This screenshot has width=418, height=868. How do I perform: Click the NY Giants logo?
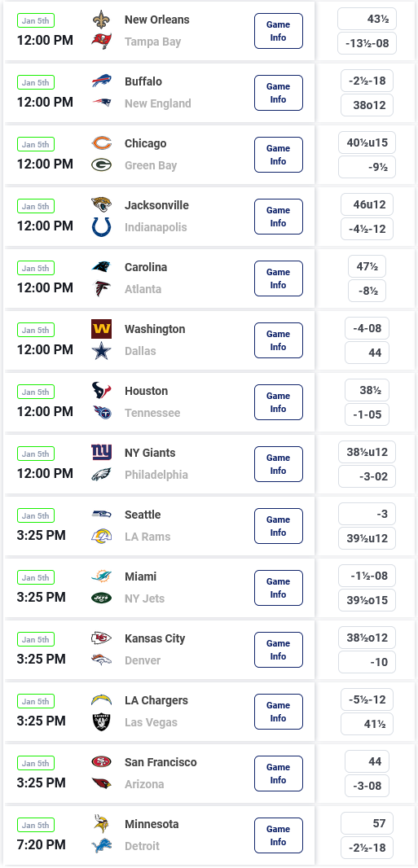pos(101,453)
